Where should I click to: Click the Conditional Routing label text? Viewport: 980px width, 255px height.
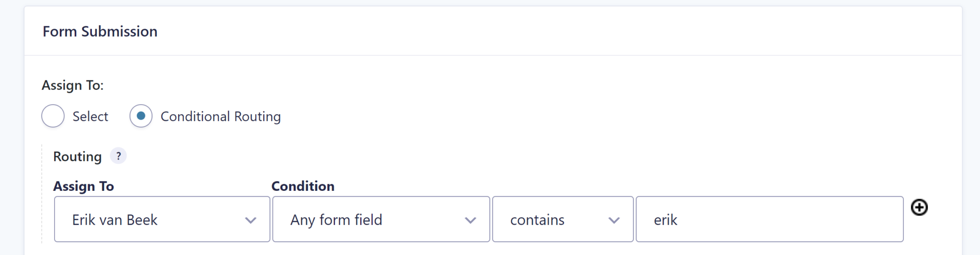(221, 116)
